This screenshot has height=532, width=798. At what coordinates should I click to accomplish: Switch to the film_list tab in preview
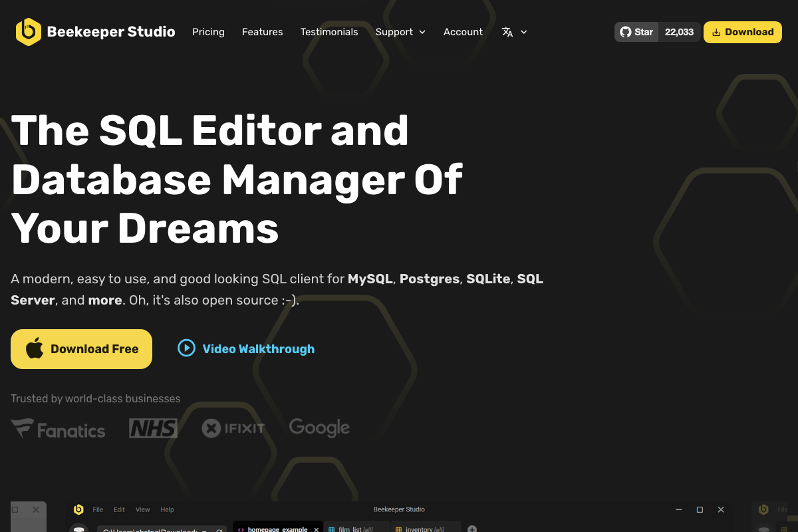pyautogui.click(x=352, y=529)
